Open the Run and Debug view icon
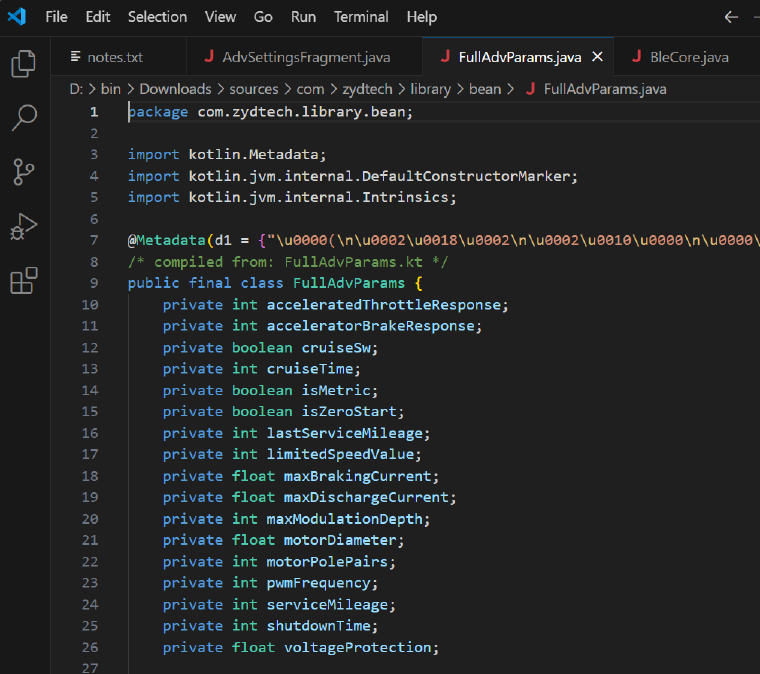 click(23, 226)
